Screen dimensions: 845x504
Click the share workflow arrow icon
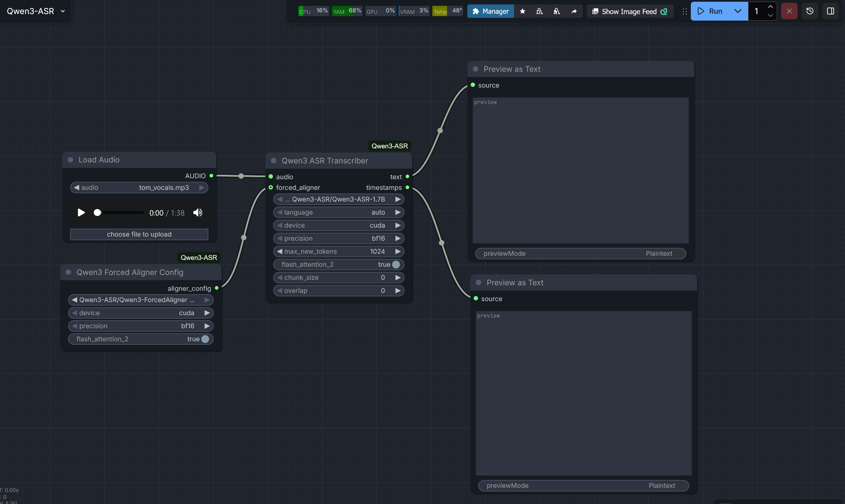pyautogui.click(x=574, y=11)
